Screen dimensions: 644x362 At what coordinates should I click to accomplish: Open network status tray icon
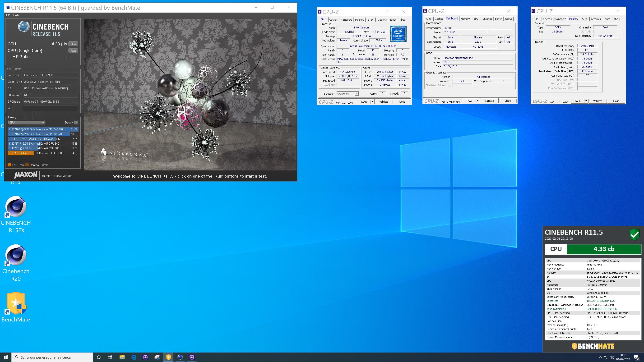coord(606,357)
